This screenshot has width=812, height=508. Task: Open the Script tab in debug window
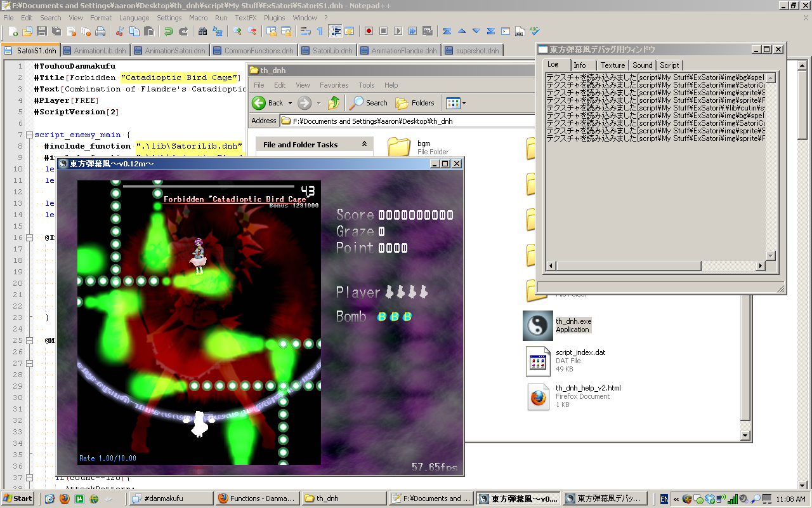click(669, 65)
